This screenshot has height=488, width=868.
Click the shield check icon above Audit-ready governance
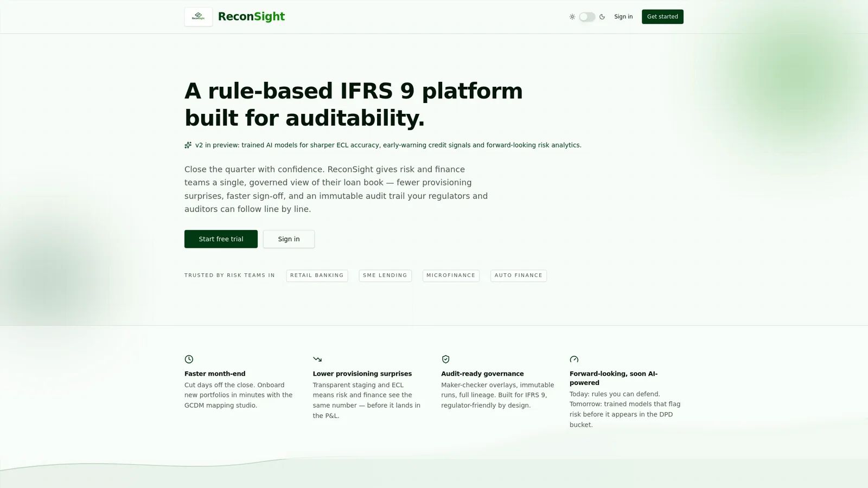(446, 359)
